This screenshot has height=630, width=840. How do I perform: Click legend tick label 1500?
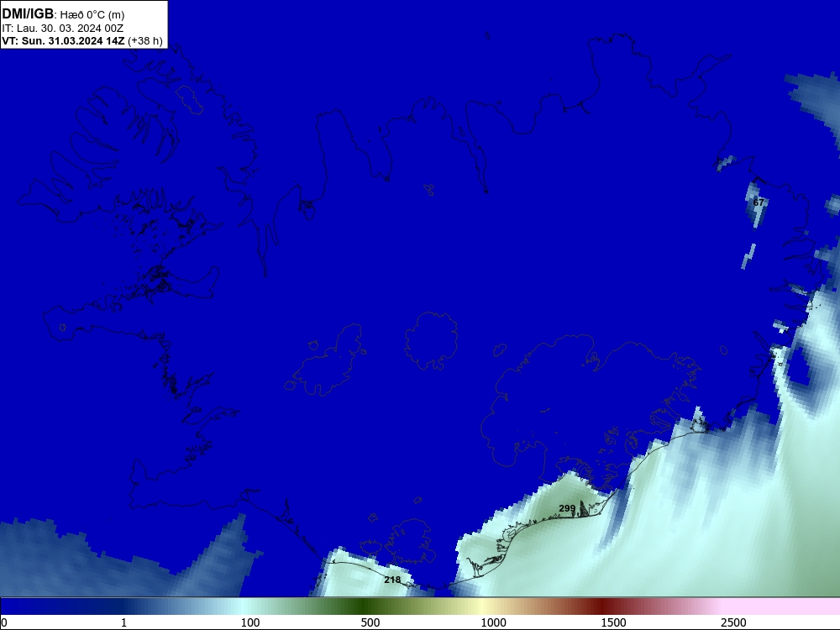pos(613,622)
